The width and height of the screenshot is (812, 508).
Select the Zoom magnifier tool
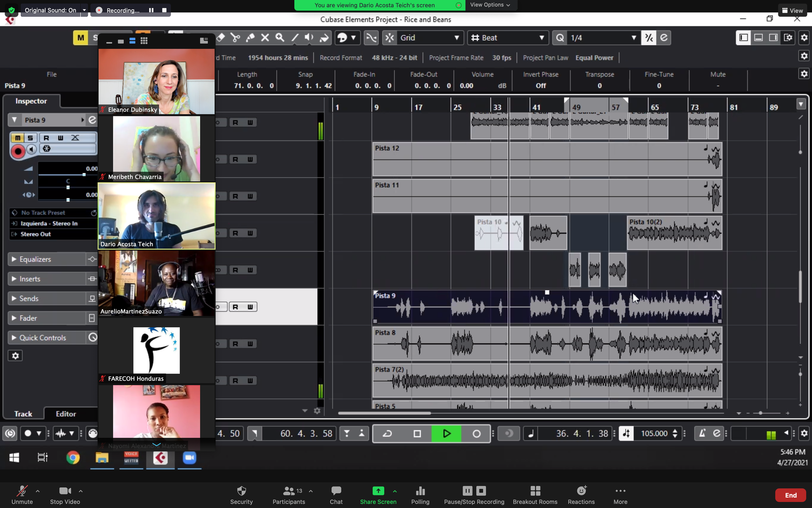280,38
